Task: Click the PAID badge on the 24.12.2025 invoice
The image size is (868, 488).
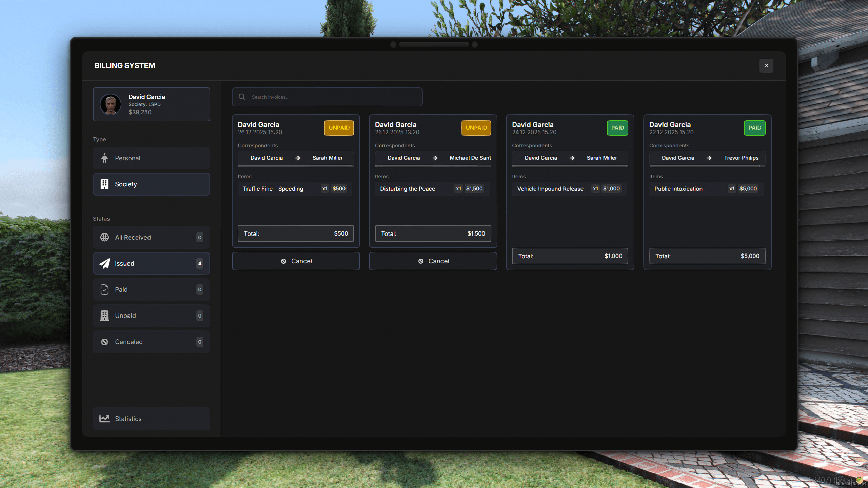Action: coord(617,128)
